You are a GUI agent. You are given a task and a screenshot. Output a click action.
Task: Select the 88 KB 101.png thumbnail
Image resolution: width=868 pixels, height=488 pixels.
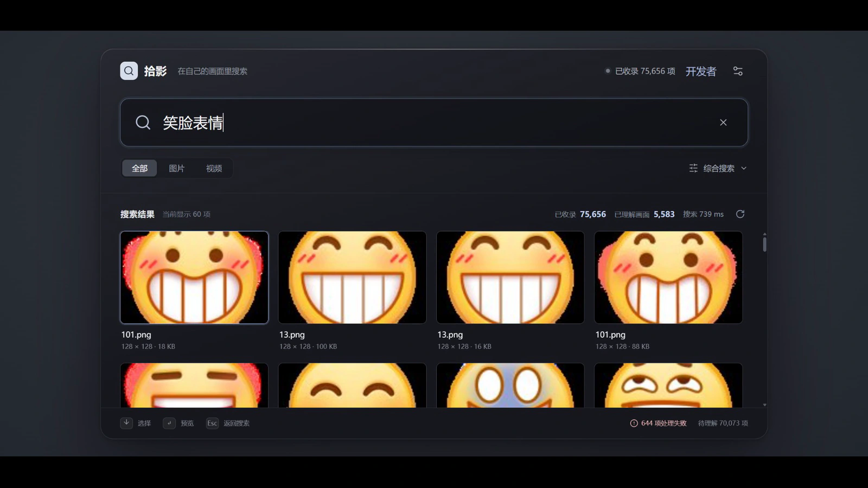[668, 278]
